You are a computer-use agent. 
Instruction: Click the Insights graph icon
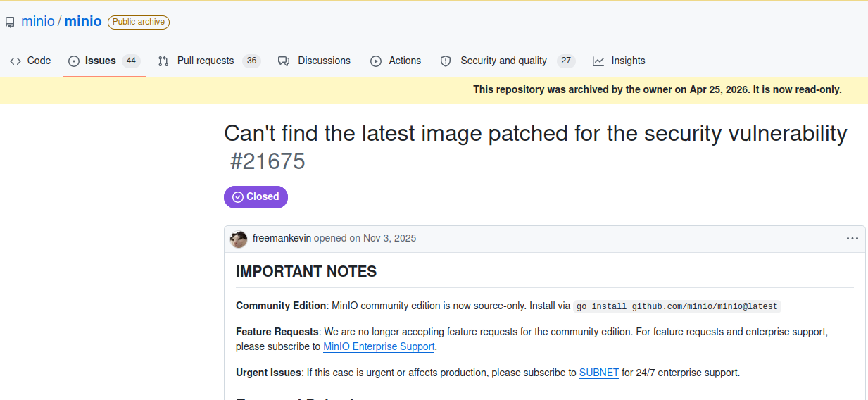pyautogui.click(x=598, y=61)
